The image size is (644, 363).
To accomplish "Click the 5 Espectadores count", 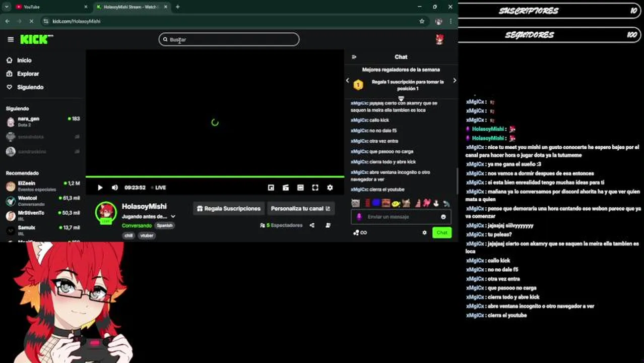I will (281, 225).
